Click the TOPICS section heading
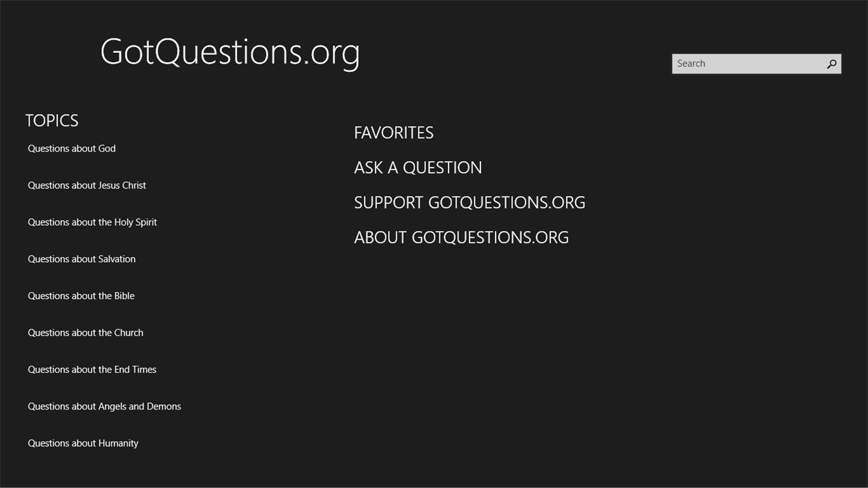The image size is (868, 488). (52, 120)
